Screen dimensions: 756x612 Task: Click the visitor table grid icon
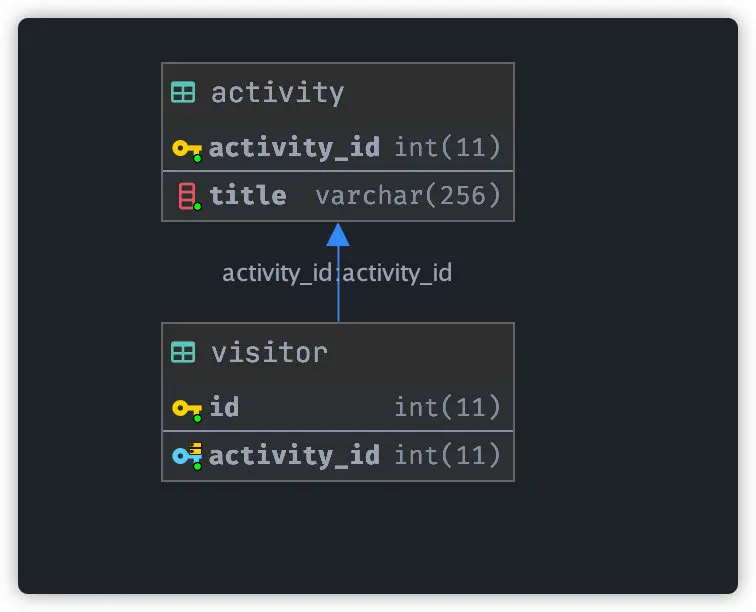(183, 352)
